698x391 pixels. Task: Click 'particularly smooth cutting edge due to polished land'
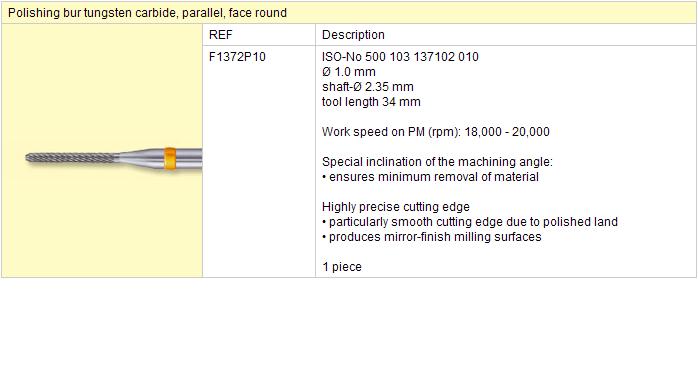point(470,222)
